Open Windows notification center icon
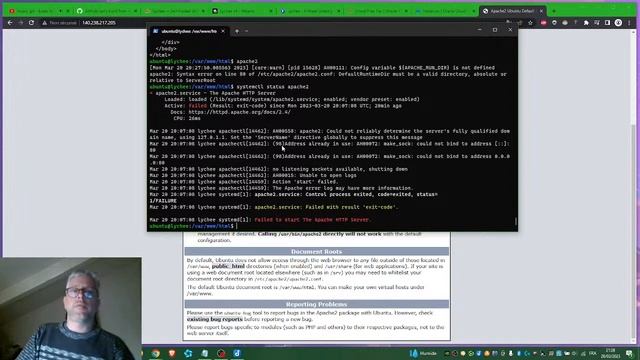The image size is (640, 360). (x=629, y=353)
